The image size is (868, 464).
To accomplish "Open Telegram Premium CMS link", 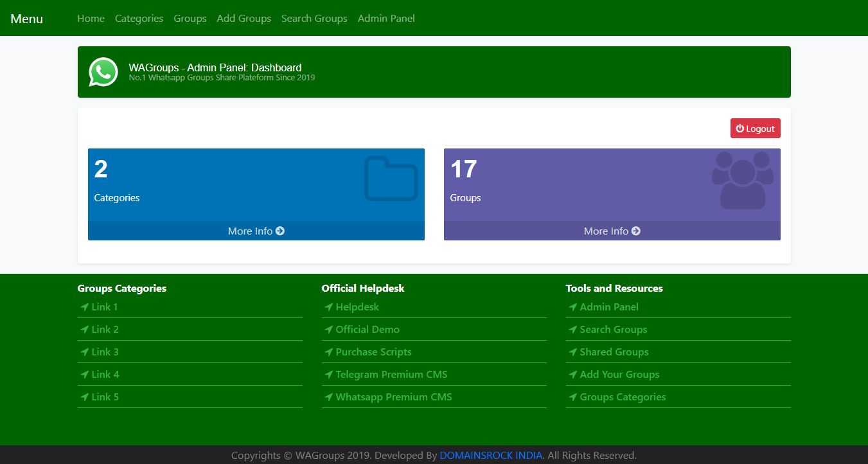I will [391, 375].
